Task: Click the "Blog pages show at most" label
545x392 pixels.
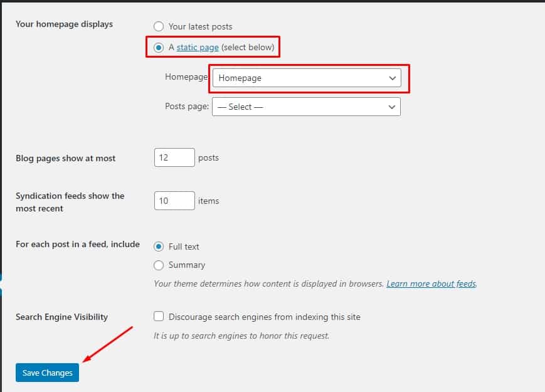Action: click(65, 158)
